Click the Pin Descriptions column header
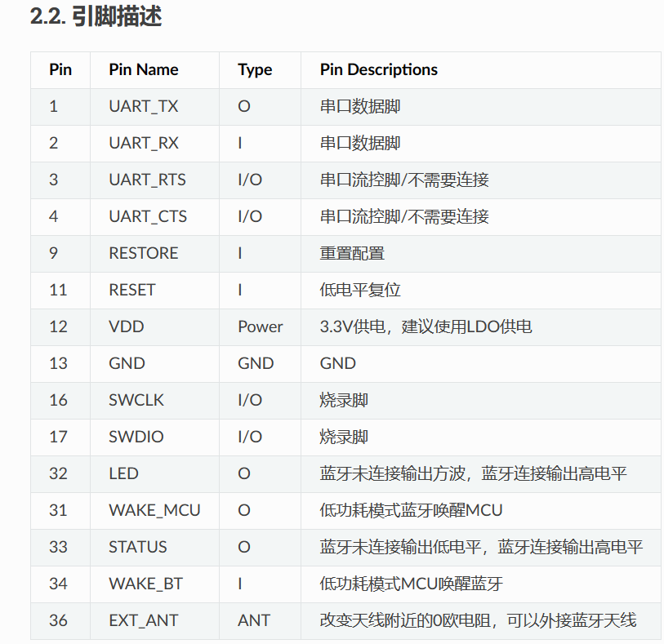 click(378, 69)
